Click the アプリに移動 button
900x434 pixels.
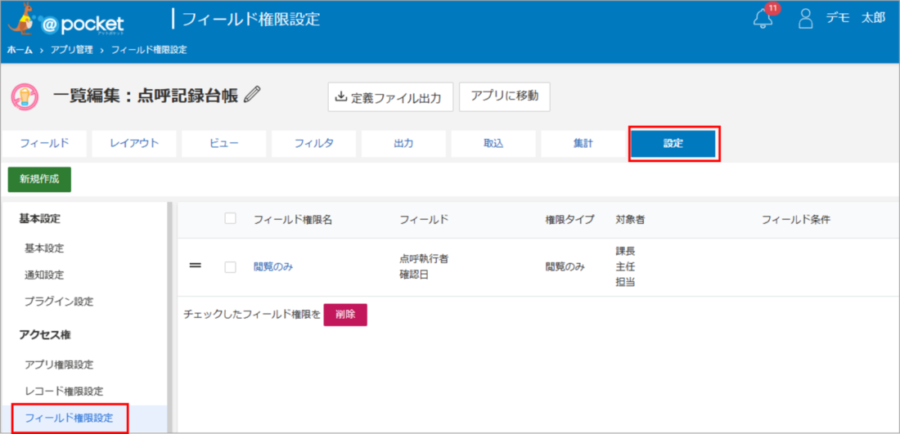[505, 96]
